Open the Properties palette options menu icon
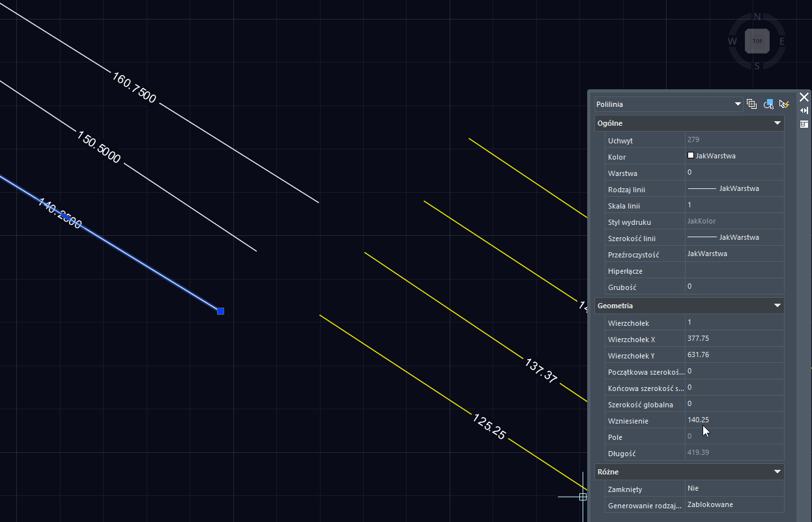 pos(804,124)
